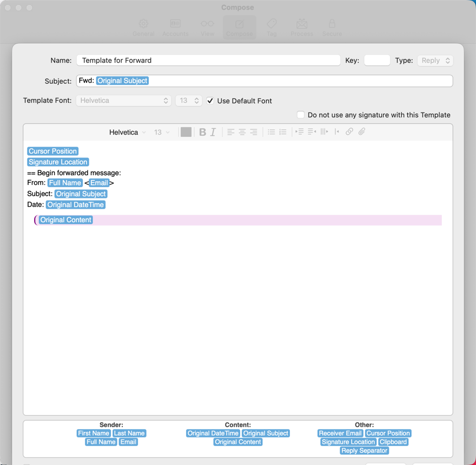Center align the template text

(x=242, y=132)
